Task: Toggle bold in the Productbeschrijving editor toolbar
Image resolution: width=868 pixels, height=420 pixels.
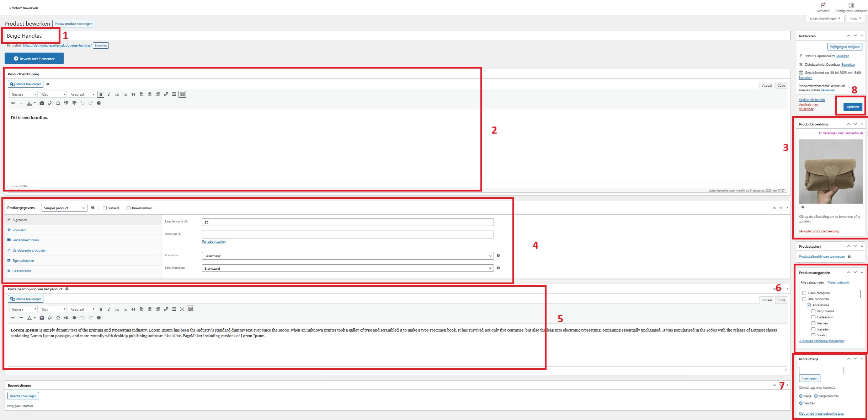Action: click(x=101, y=95)
